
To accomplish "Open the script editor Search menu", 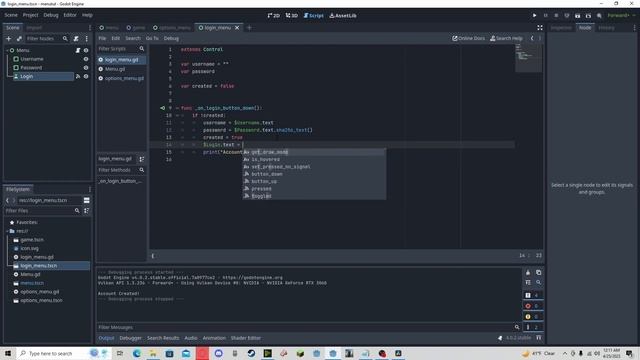I will click(x=133, y=38).
